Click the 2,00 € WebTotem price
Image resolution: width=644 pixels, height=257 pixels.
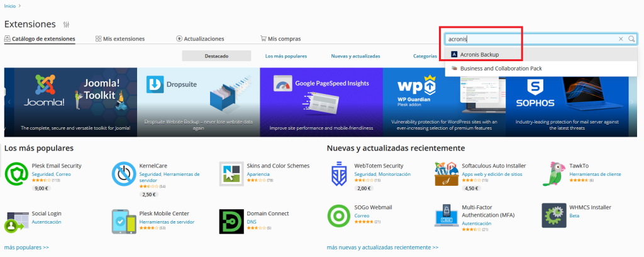tap(364, 188)
